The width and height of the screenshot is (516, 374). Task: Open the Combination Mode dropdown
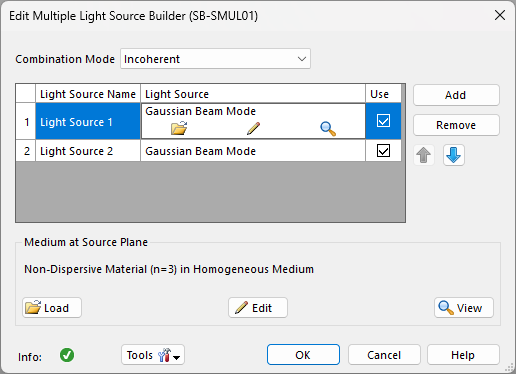click(x=215, y=59)
